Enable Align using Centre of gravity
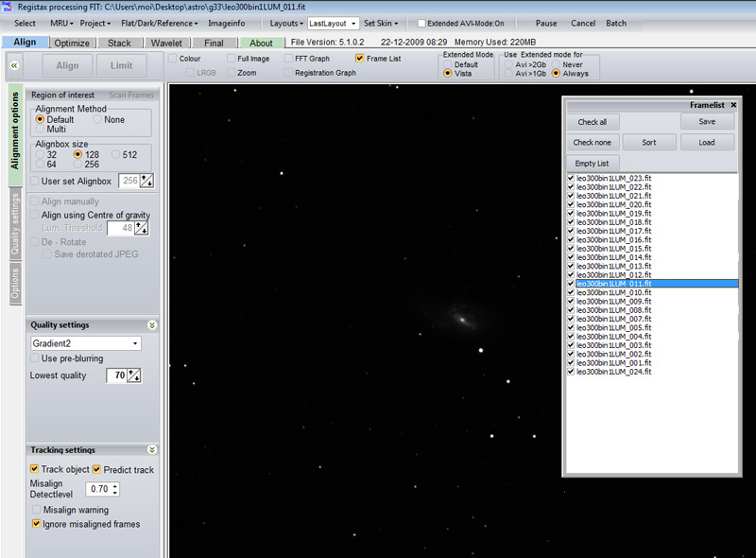756x558 pixels. pos(35,215)
